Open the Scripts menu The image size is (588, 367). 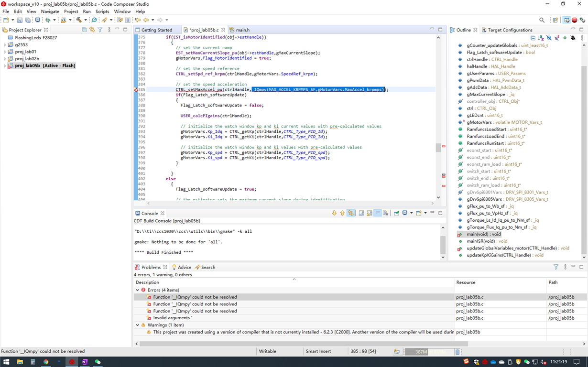coord(102,11)
